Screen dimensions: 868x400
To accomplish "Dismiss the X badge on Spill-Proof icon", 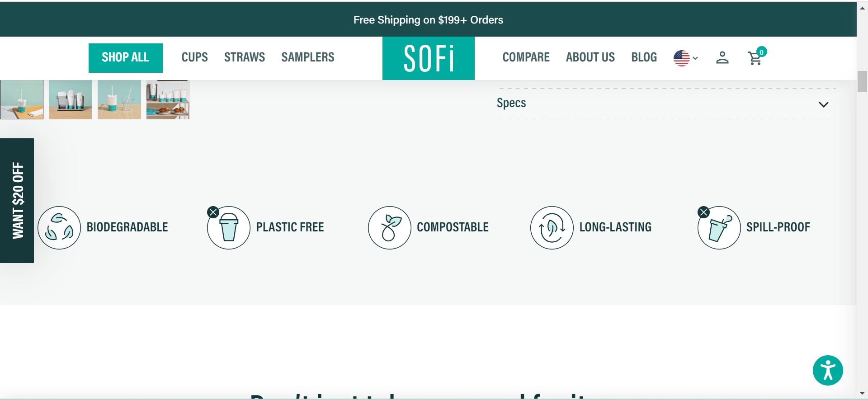I will pos(703,212).
